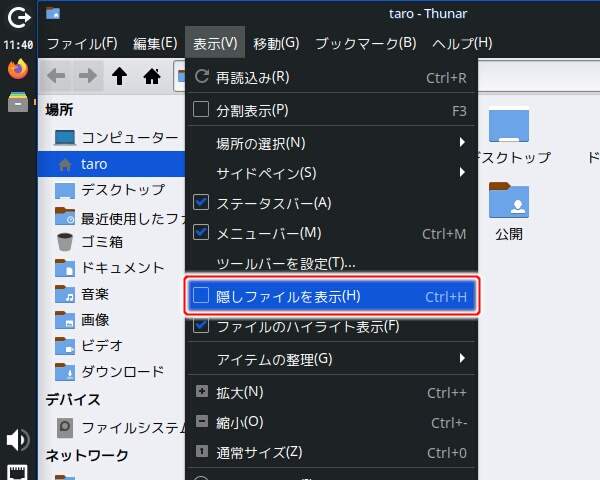The height and width of the screenshot is (480, 600).
Task: Choose ツールバーを設定 menu entry
Action: click(286, 263)
